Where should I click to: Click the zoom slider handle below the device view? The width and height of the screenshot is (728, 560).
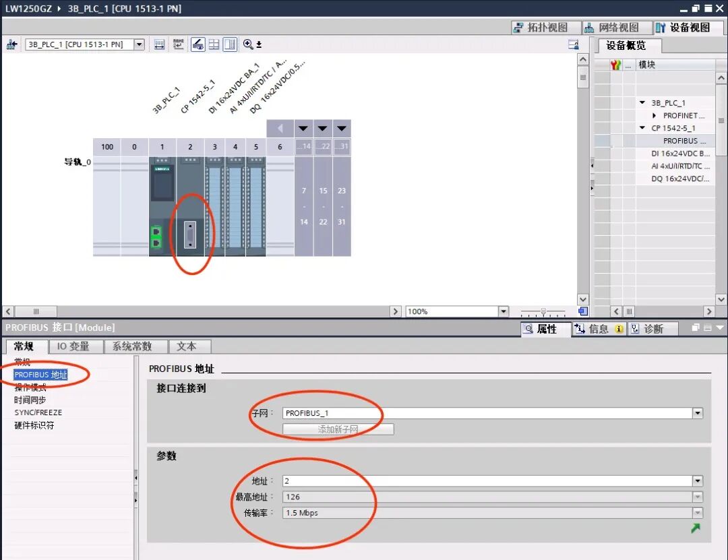543,311
